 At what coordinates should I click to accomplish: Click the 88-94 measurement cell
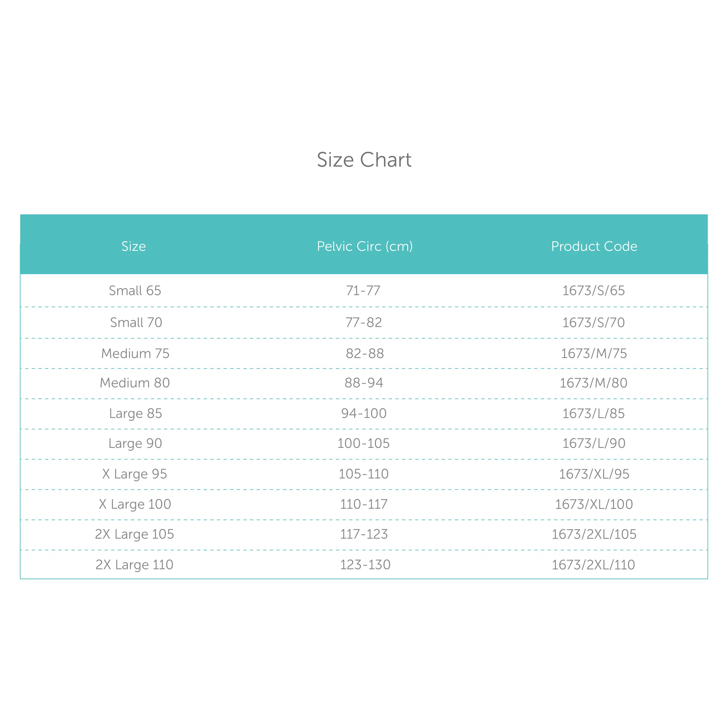click(364, 383)
